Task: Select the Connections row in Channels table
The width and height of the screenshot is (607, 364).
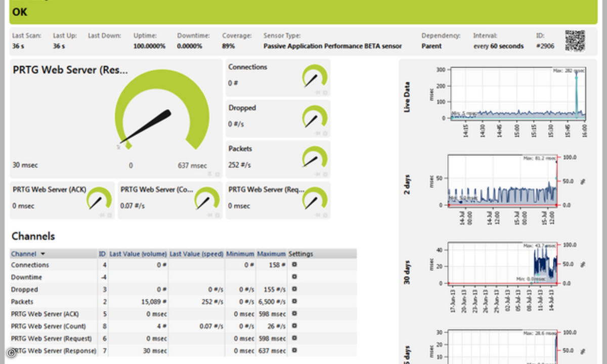Action: (x=183, y=265)
